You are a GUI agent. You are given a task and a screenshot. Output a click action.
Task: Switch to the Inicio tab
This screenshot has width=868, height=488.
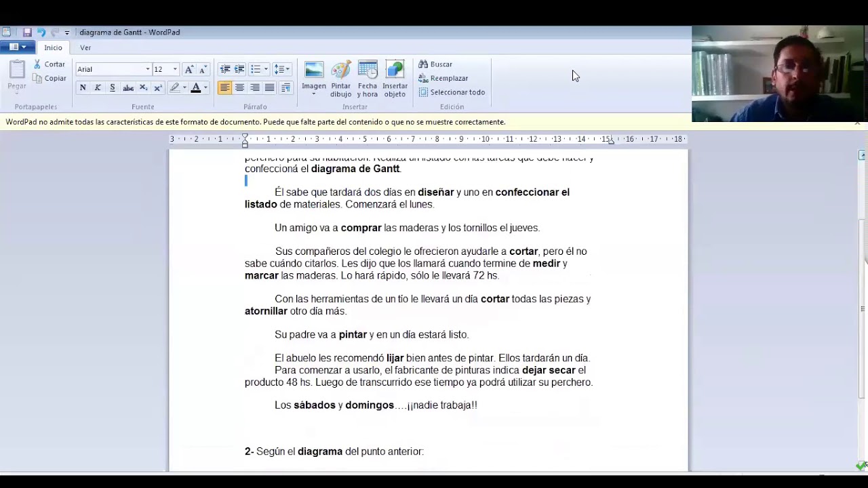(53, 47)
